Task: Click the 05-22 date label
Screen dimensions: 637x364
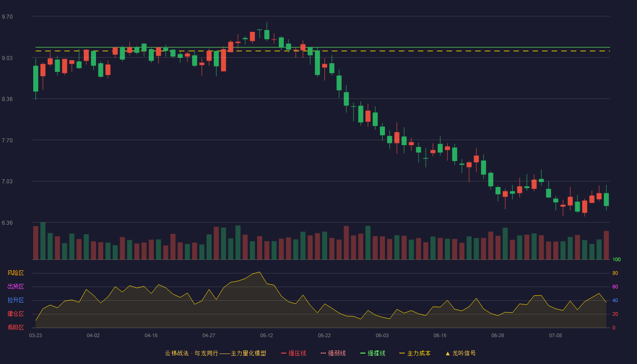Action: [x=324, y=335]
